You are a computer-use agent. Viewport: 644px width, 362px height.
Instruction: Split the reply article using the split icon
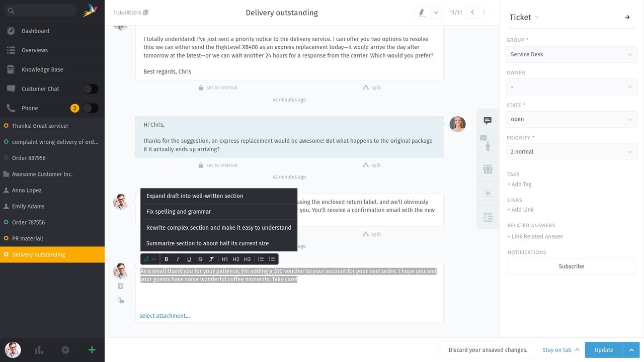(x=371, y=234)
